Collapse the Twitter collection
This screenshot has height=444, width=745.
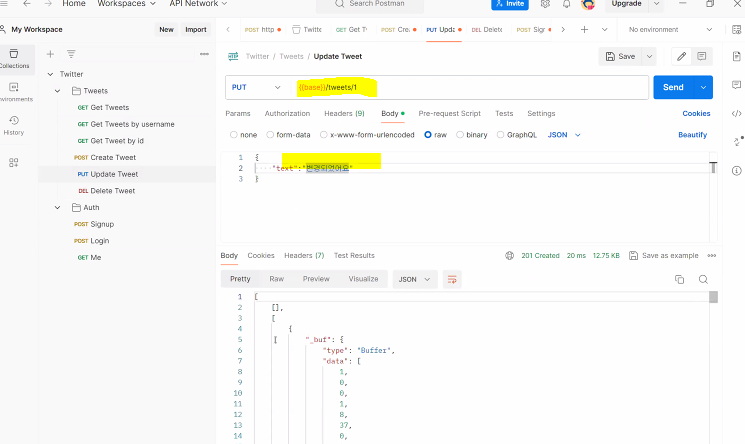pos(50,74)
